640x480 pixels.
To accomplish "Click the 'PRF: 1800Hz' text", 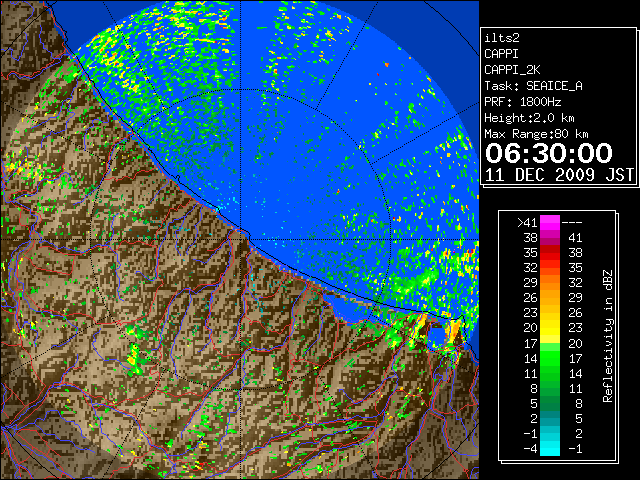I will 522,102.
